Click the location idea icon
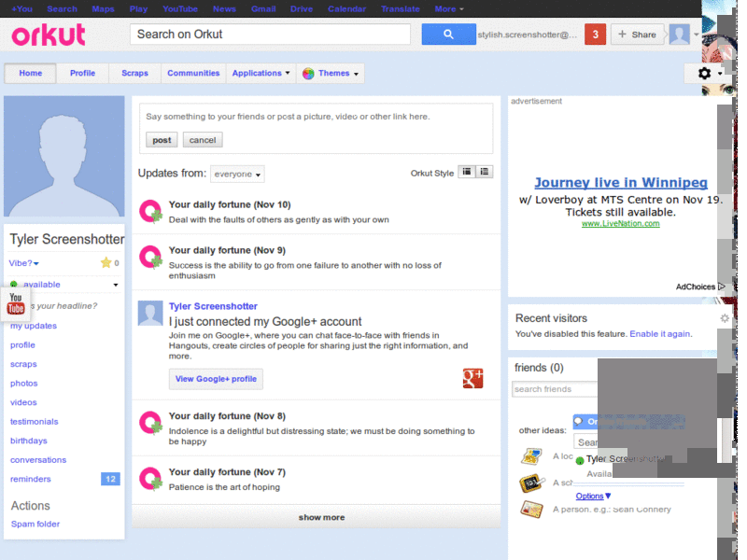This screenshot has height=560, width=747. pyautogui.click(x=531, y=456)
